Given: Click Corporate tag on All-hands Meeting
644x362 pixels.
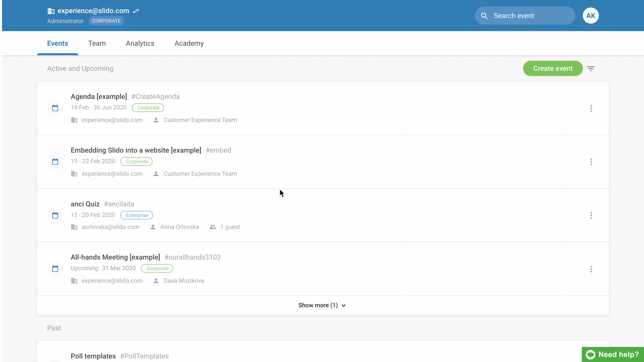Looking at the screenshot, I should [157, 268].
